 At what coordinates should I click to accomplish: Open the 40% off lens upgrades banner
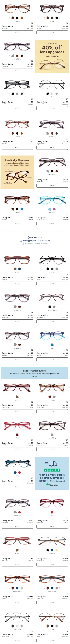(52, 57)
